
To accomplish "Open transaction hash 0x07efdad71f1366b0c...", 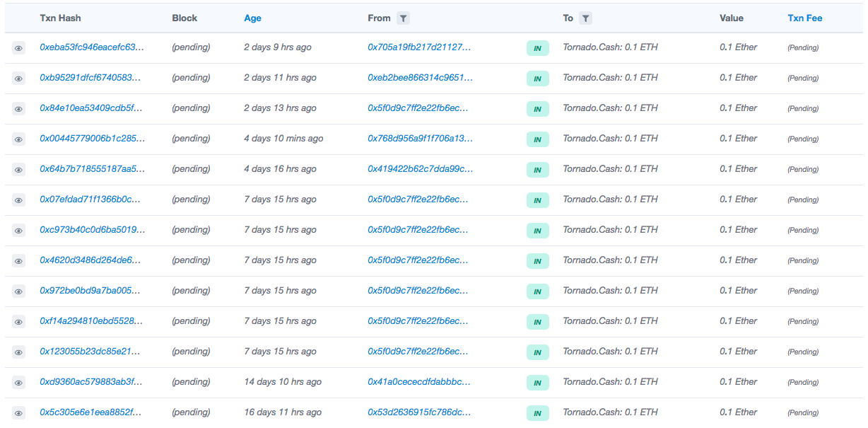I will [92, 199].
